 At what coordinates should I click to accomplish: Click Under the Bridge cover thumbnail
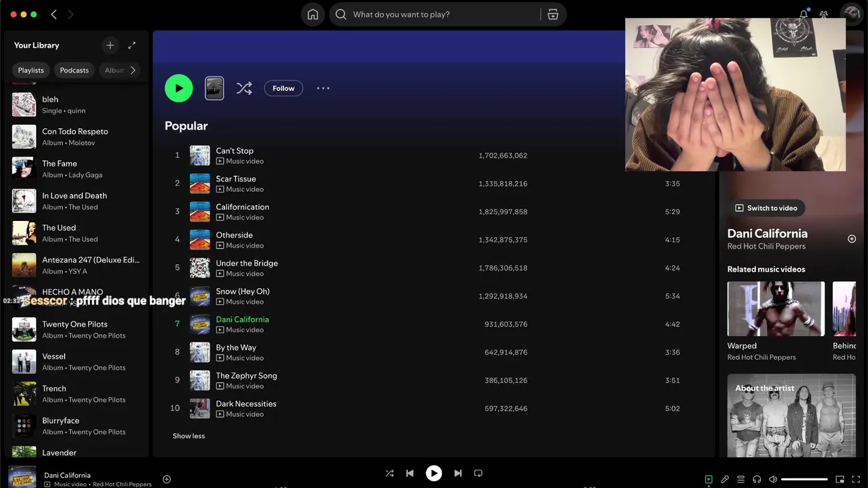pos(199,268)
